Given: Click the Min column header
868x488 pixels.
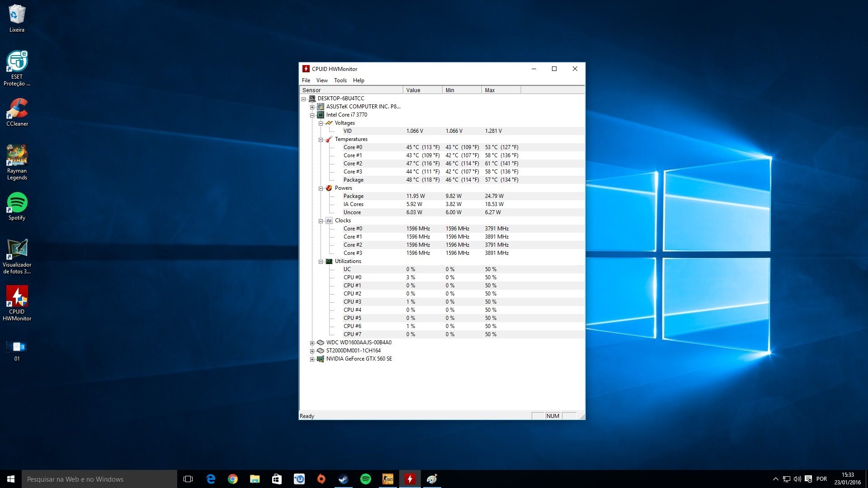Looking at the screenshot, I should pyautogui.click(x=462, y=90).
